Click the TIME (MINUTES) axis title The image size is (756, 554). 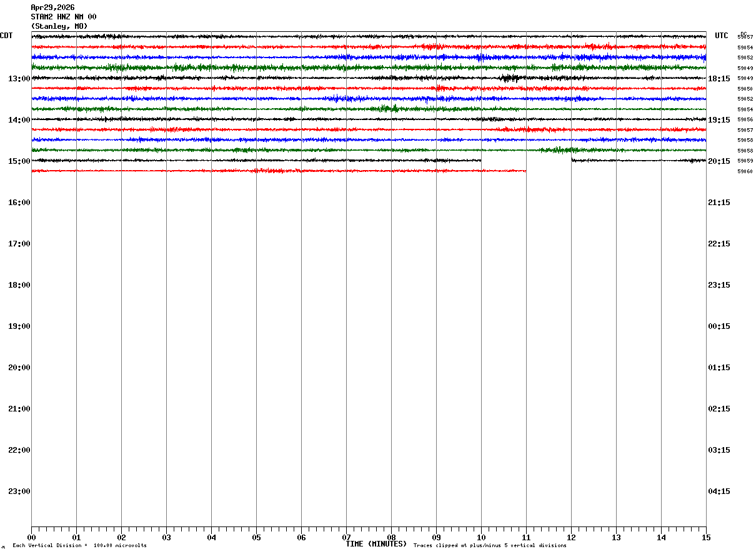point(376,544)
